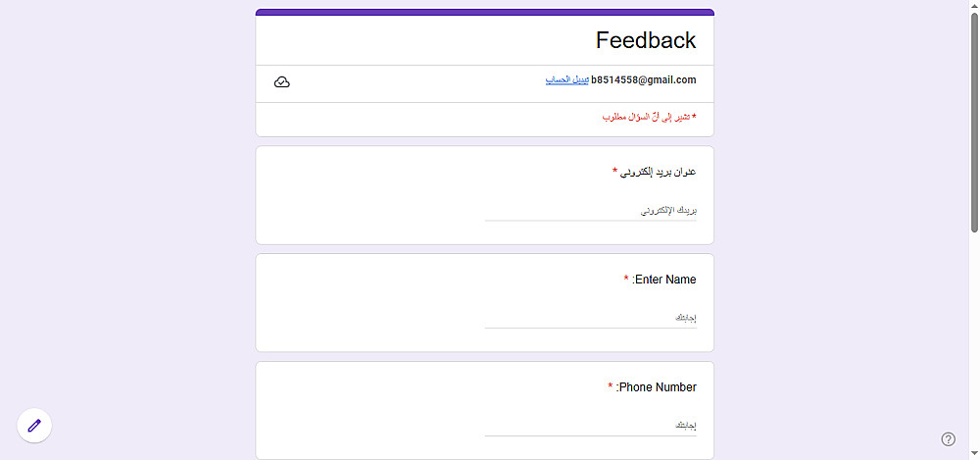Click the cloud draft-saved icon
980x460 pixels.
[x=282, y=82]
